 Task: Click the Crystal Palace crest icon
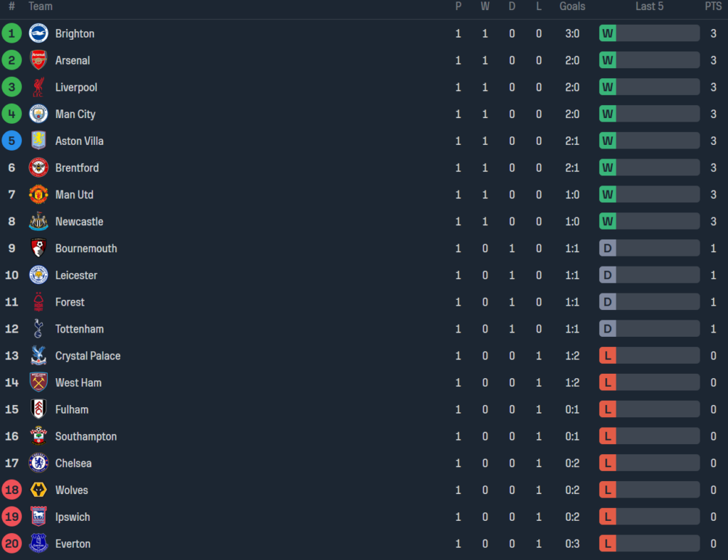pos(38,355)
